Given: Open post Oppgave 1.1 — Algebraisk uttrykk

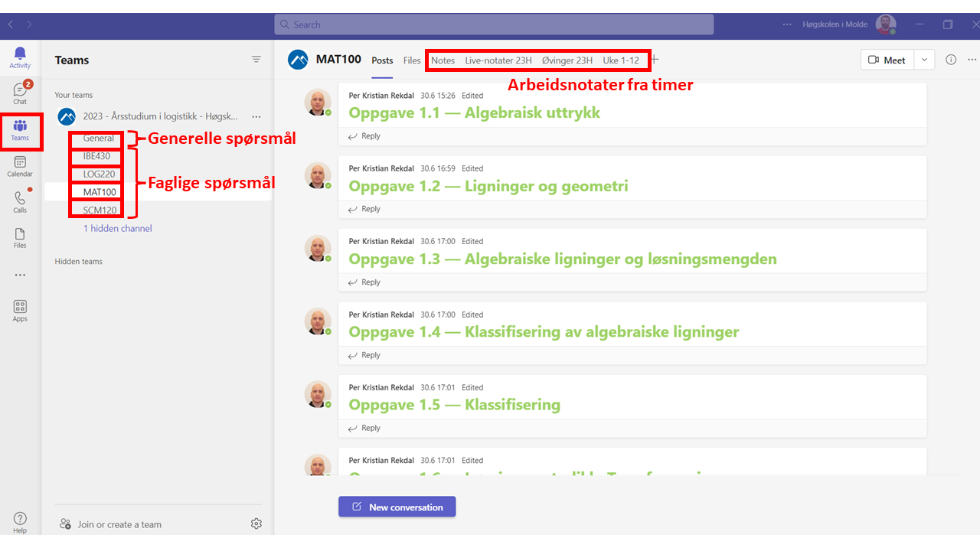Looking at the screenshot, I should pyautogui.click(x=475, y=112).
